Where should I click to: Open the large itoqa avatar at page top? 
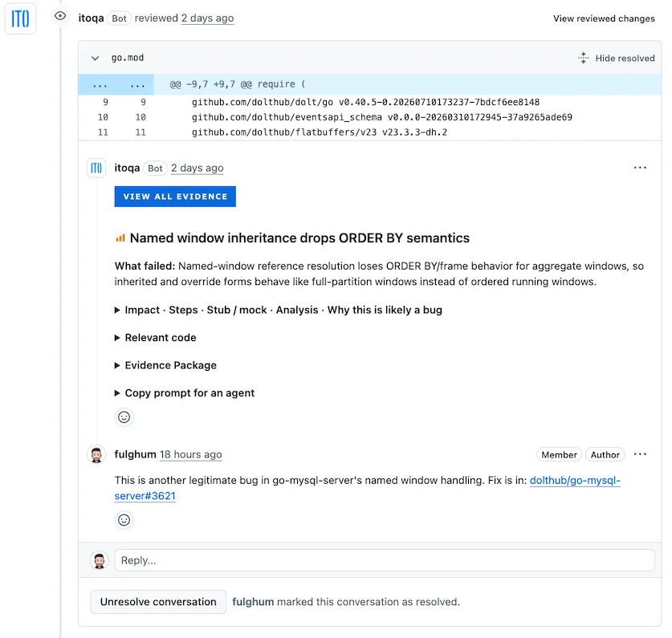click(x=20, y=18)
